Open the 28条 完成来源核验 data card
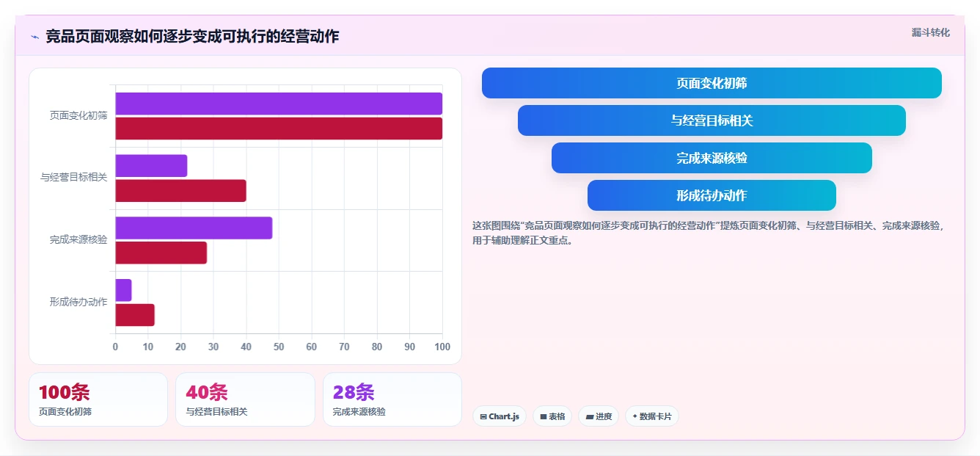The image size is (980, 456). coord(392,399)
